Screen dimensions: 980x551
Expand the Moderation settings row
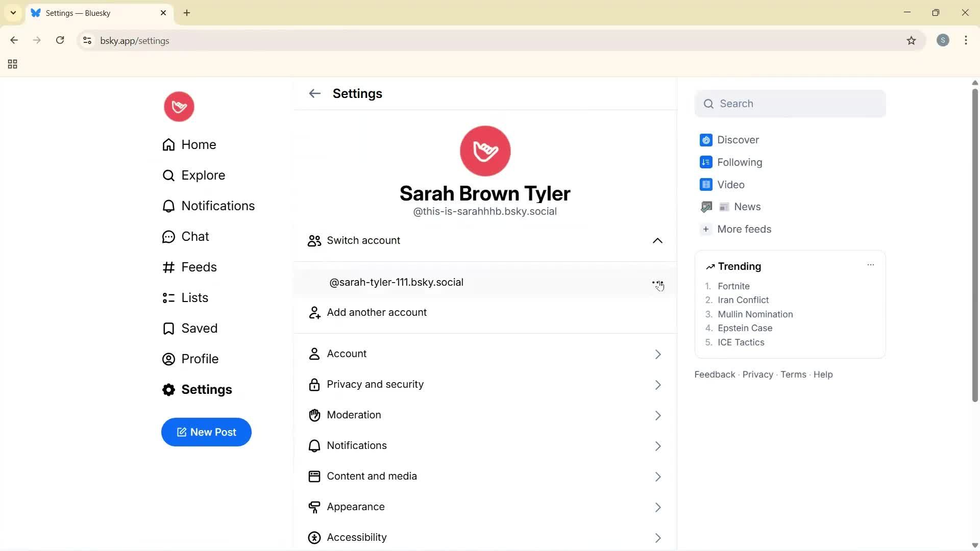point(485,415)
